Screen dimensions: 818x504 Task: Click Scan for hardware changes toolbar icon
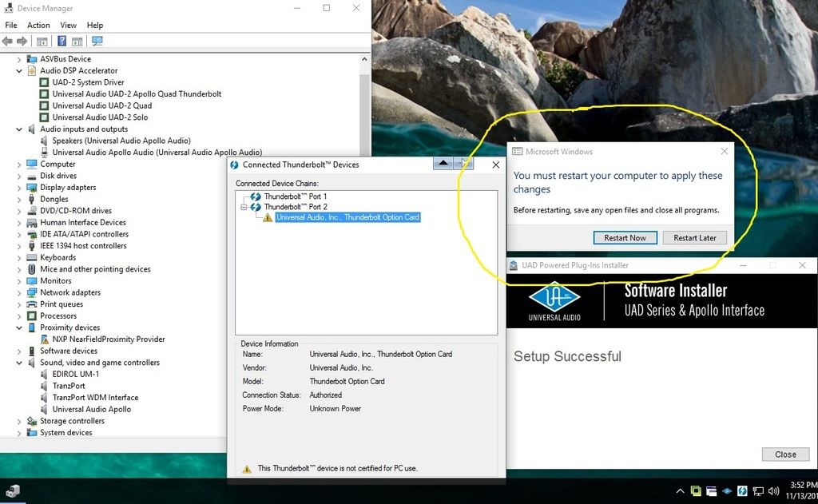coord(97,42)
